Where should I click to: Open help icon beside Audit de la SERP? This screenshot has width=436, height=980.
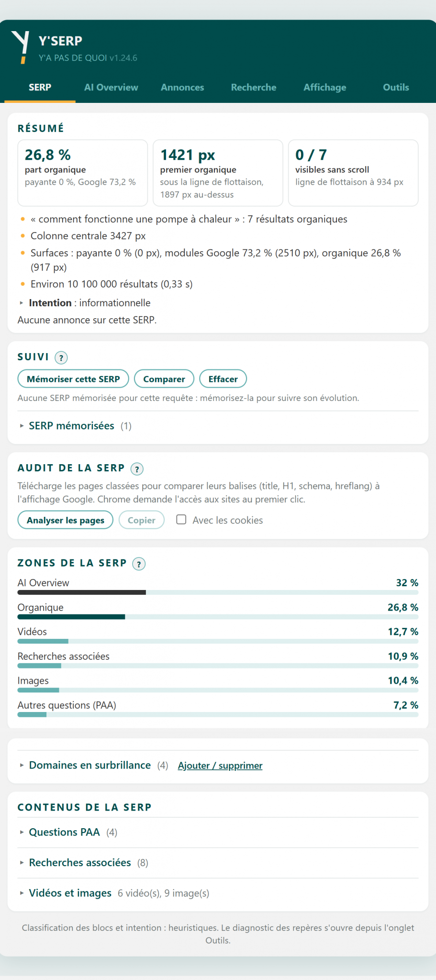(137, 469)
